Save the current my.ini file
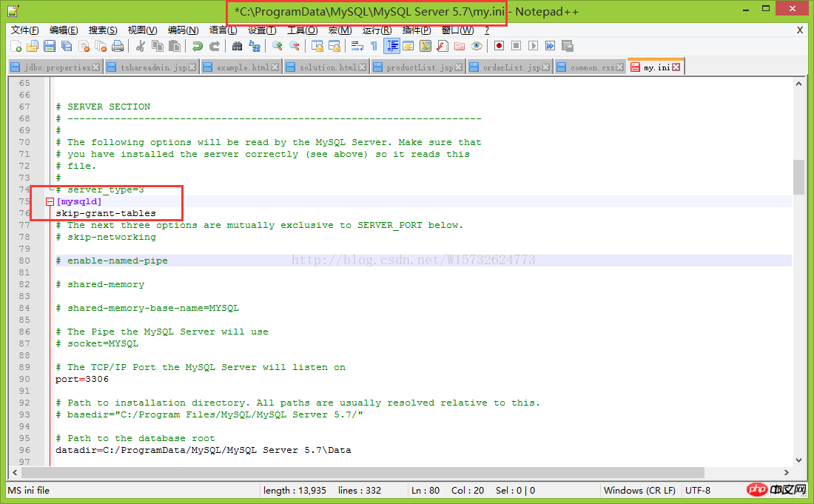 (x=50, y=46)
